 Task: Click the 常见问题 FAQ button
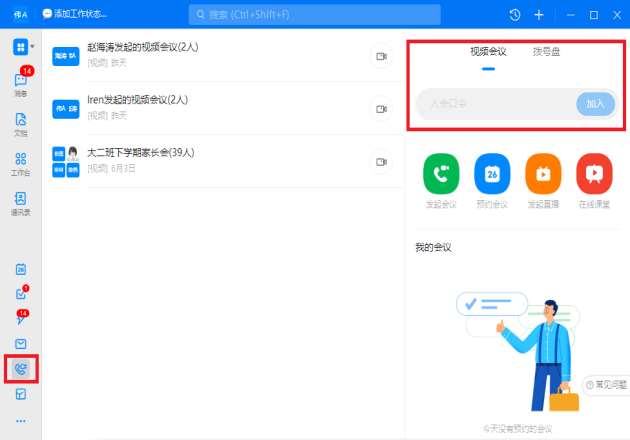coord(606,384)
